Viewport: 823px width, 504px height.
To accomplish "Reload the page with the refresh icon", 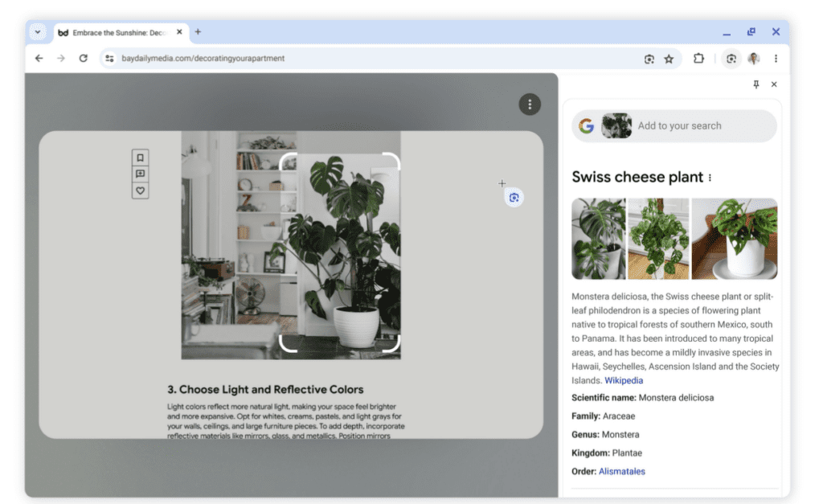I will [83, 59].
